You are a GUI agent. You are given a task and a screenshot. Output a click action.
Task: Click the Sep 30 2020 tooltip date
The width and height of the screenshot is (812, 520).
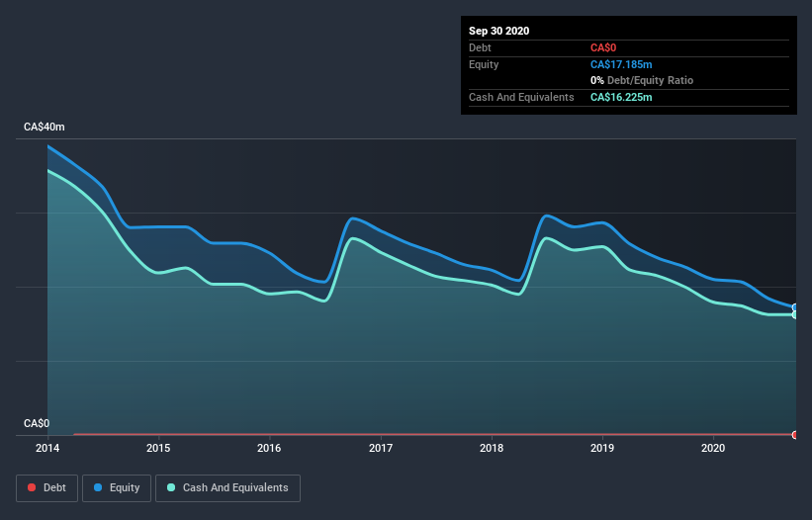498,31
